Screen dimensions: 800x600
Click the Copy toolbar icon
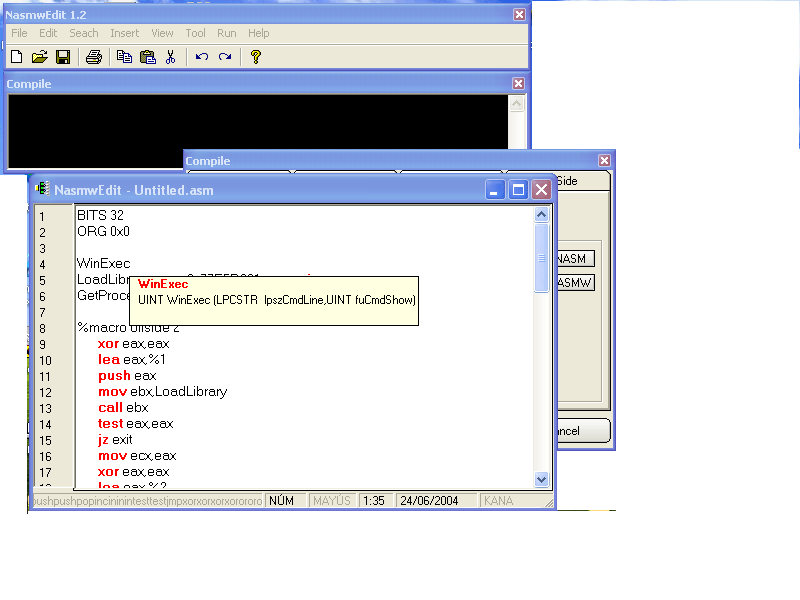tap(124, 57)
